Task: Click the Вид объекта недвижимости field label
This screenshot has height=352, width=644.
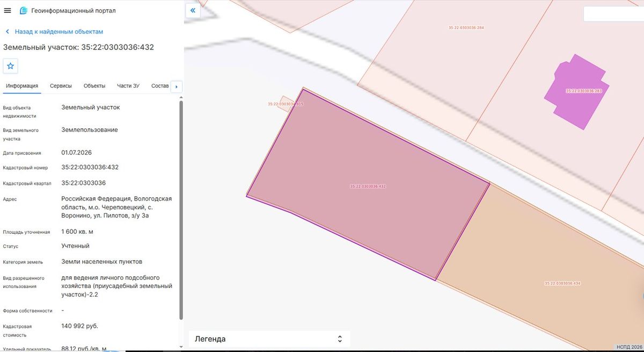Action: tap(20, 111)
